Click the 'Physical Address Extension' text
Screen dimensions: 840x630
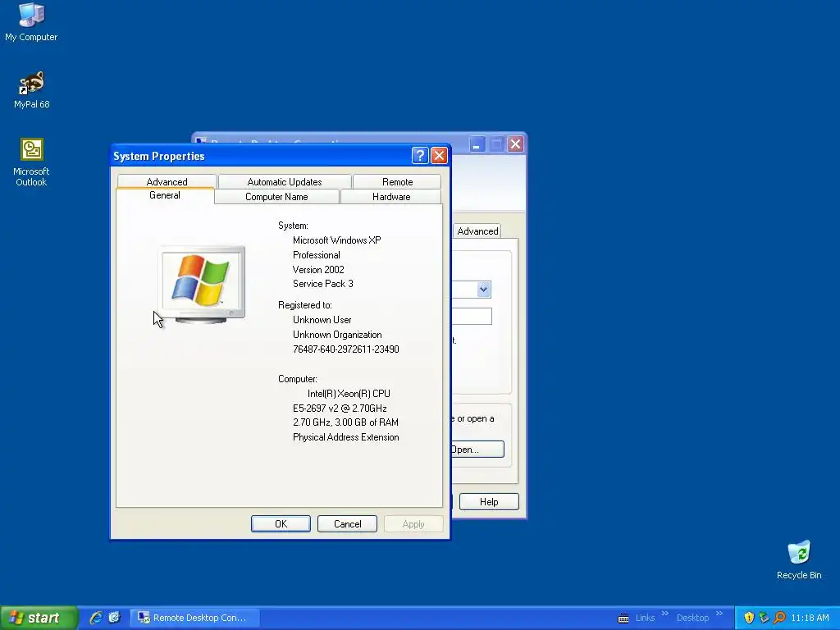(345, 437)
